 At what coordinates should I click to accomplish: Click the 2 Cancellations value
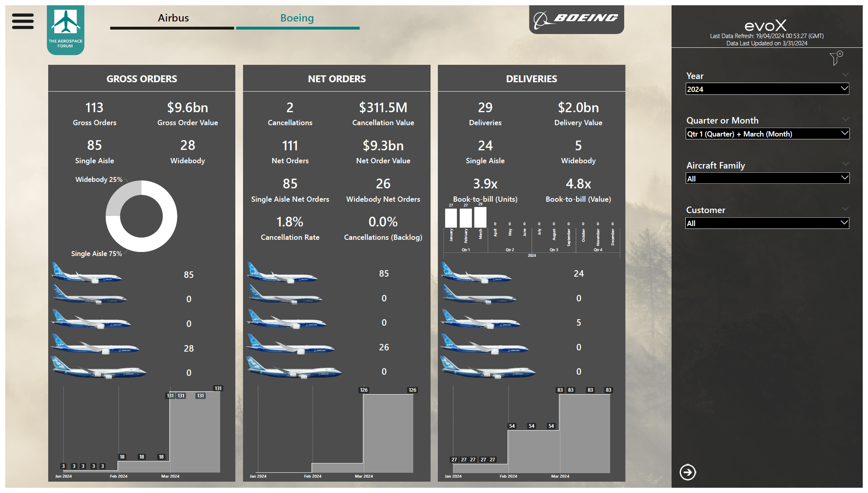[x=290, y=108]
